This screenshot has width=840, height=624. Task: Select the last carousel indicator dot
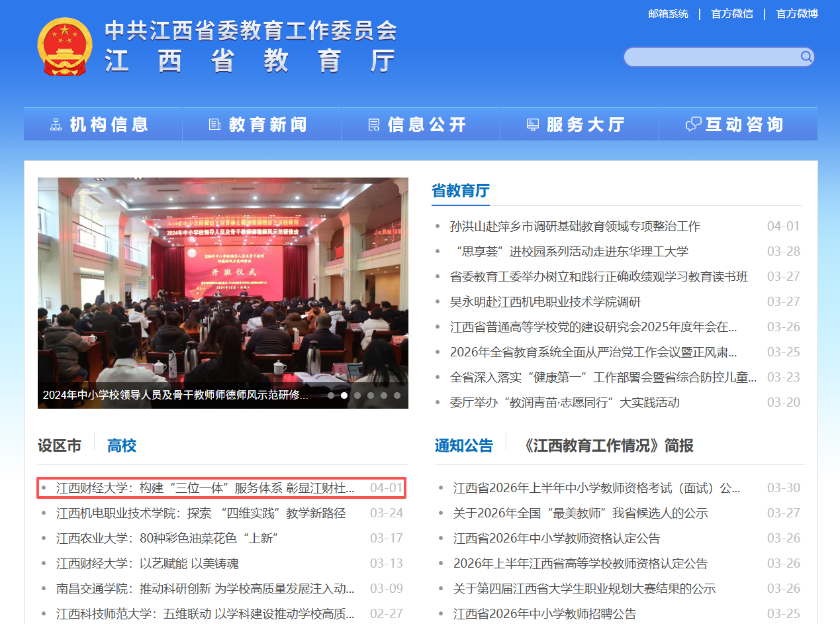(397, 395)
